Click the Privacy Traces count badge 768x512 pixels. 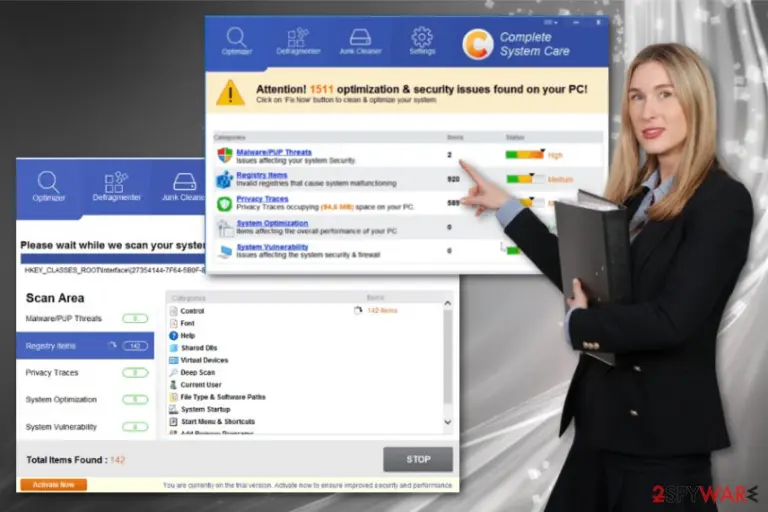(135, 373)
